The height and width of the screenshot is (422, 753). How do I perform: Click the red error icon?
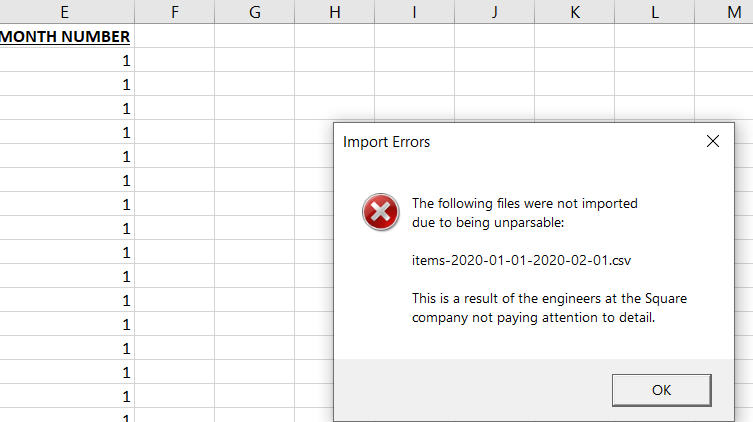coord(381,212)
